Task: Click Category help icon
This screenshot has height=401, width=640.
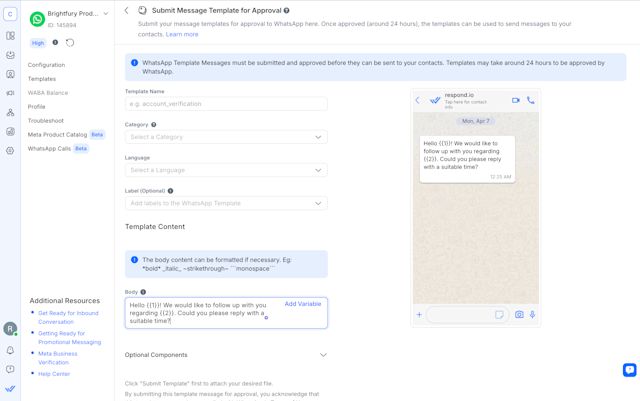Action: coord(153,125)
